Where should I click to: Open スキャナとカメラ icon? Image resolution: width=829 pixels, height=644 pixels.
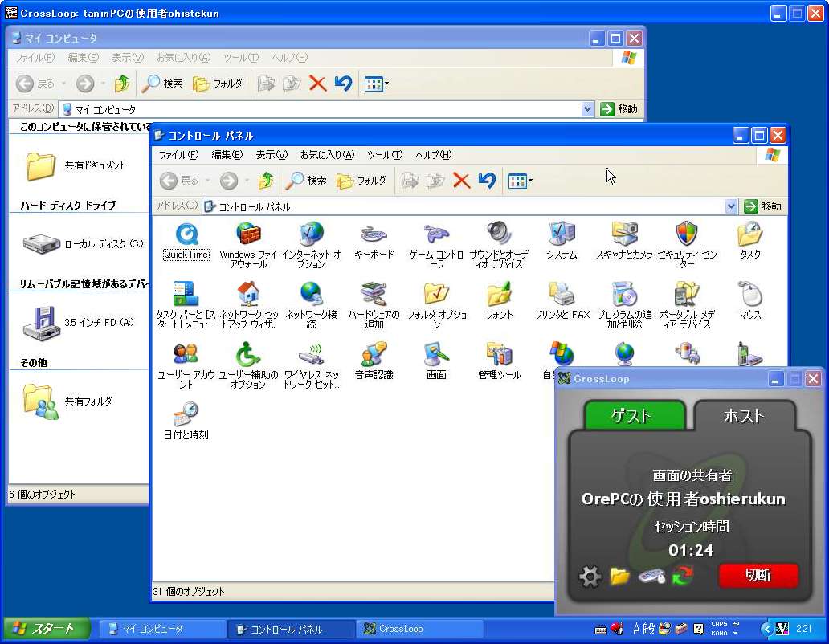click(624, 234)
